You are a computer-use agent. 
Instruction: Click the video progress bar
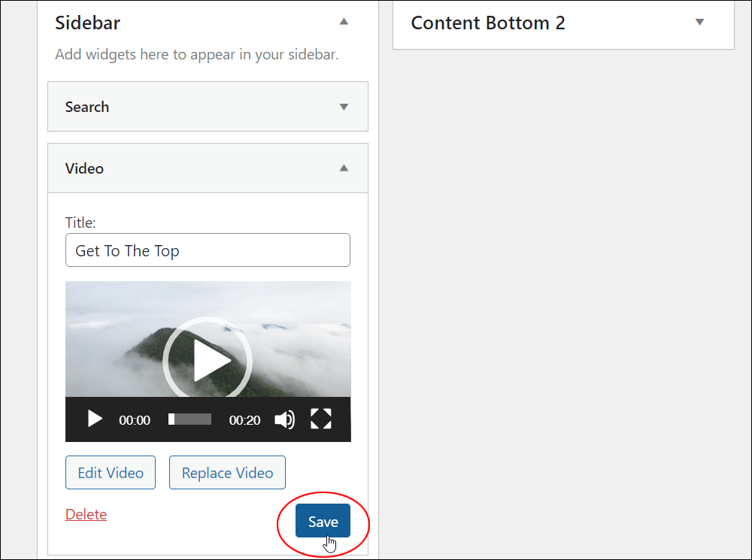(190, 419)
